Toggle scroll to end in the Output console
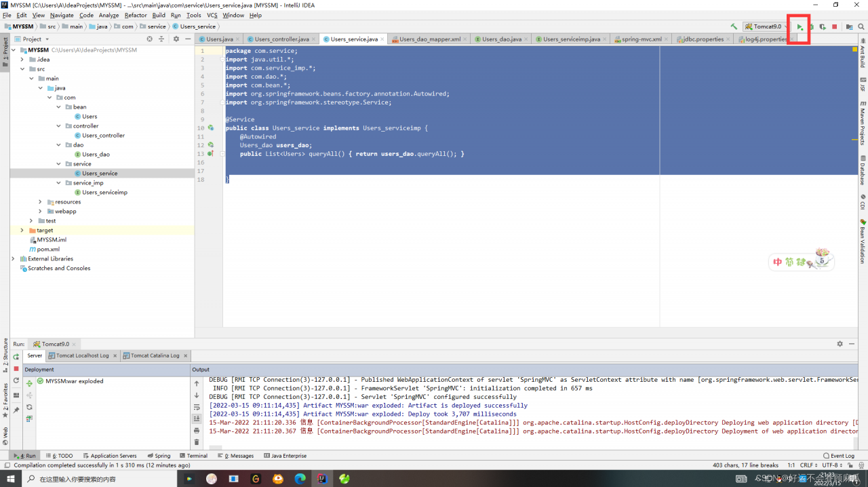868x487 pixels. [x=197, y=418]
